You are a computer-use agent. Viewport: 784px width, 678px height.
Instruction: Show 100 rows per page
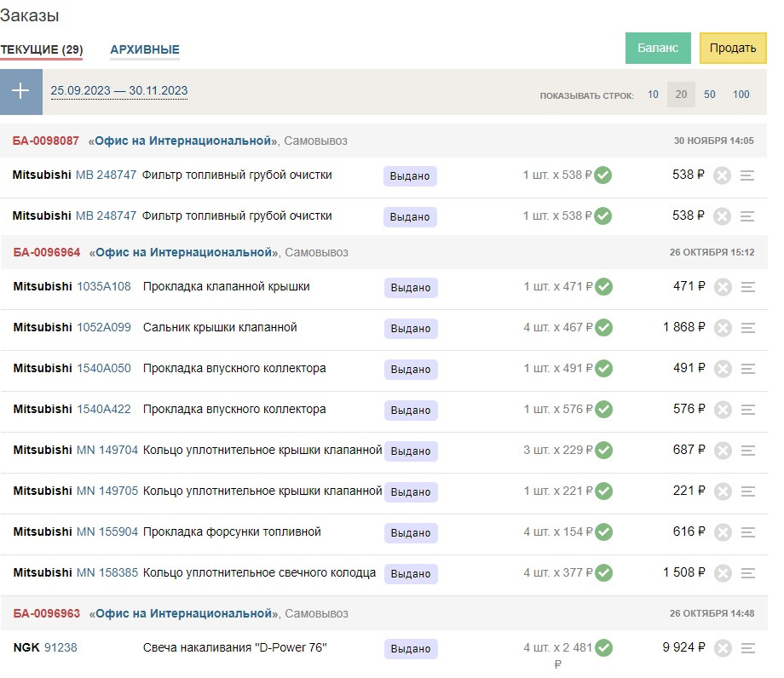click(741, 95)
